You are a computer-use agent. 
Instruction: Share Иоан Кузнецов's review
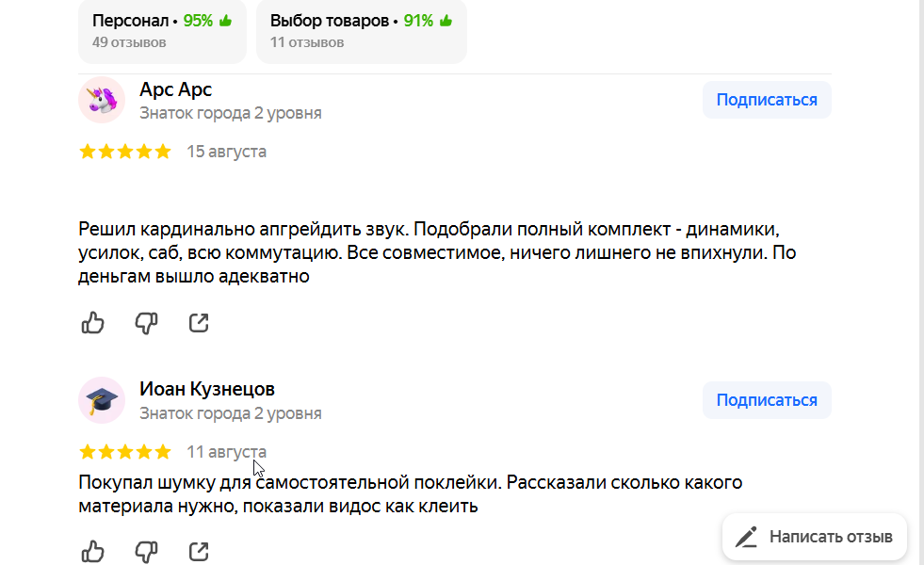[199, 552]
